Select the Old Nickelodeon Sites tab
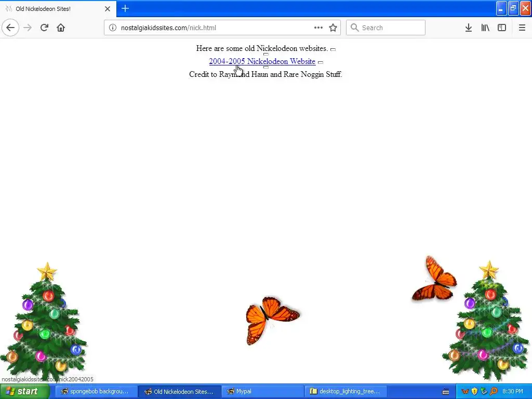 point(58,9)
